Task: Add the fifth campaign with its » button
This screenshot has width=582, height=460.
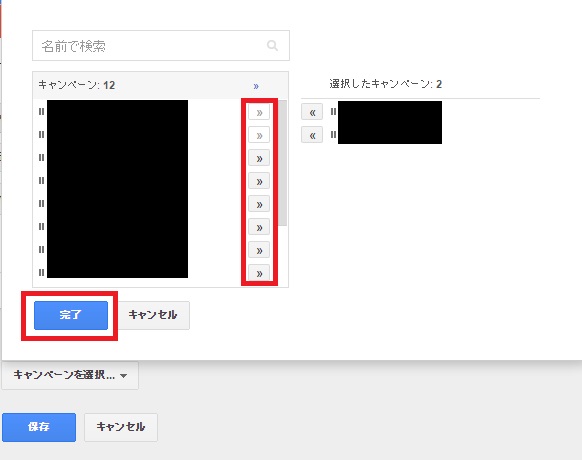Action: click(x=259, y=205)
